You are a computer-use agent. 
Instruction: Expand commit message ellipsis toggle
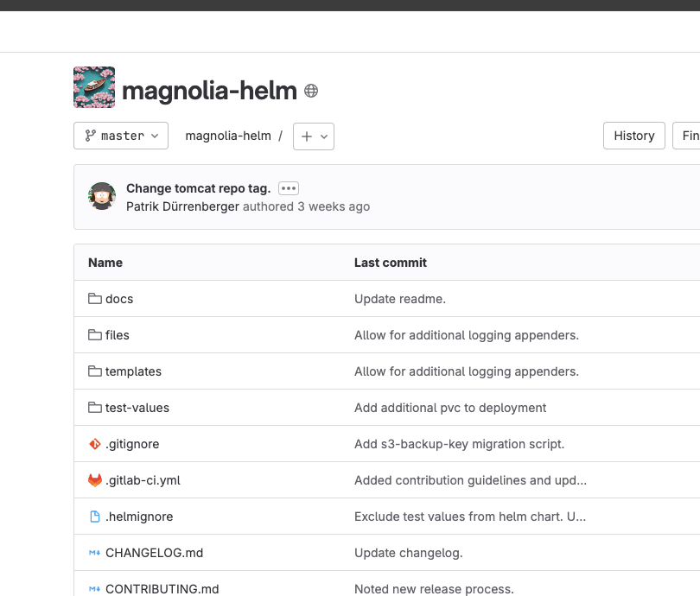pos(289,188)
